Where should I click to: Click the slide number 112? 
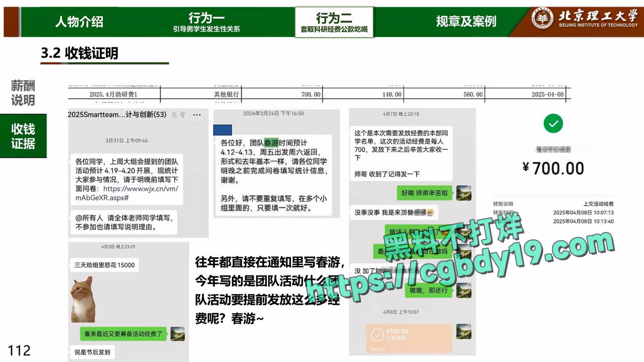point(19,350)
